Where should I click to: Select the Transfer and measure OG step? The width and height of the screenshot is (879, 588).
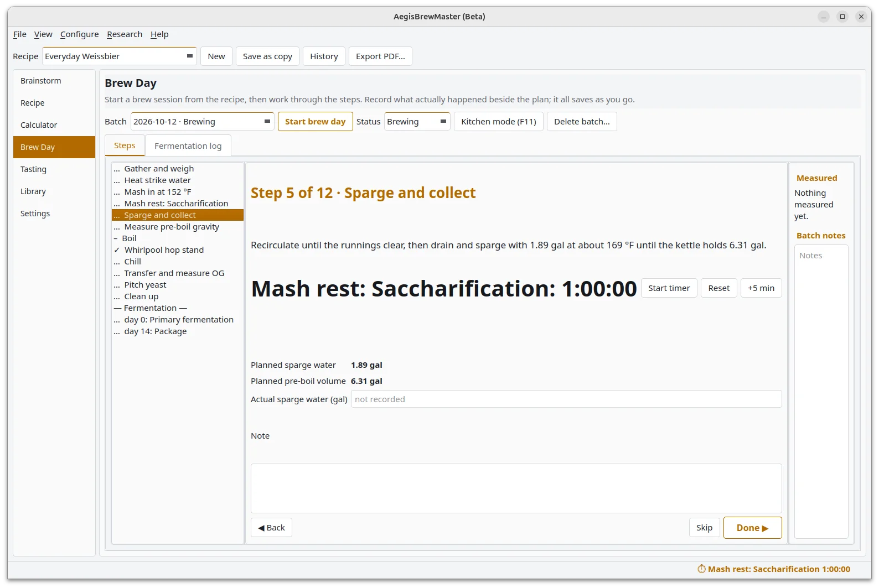coord(178,273)
